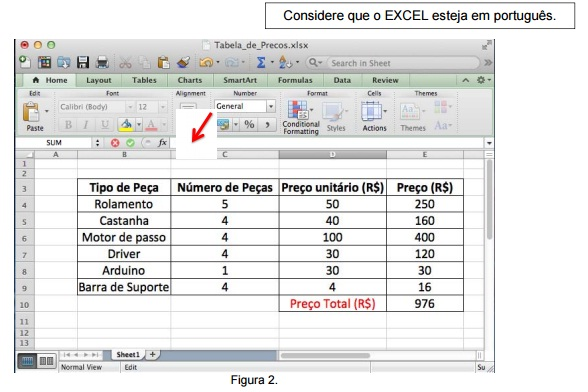Viewport: 588px width, 392px height.
Task: Open the font size 12 dropdown
Action: click(163, 107)
